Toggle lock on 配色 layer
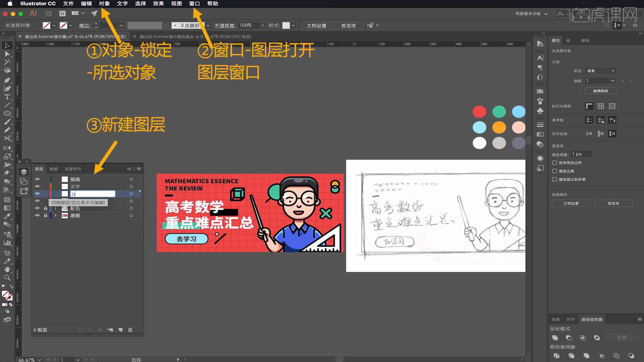The width and height of the screenshot is (644, 362). pos(45,208)
